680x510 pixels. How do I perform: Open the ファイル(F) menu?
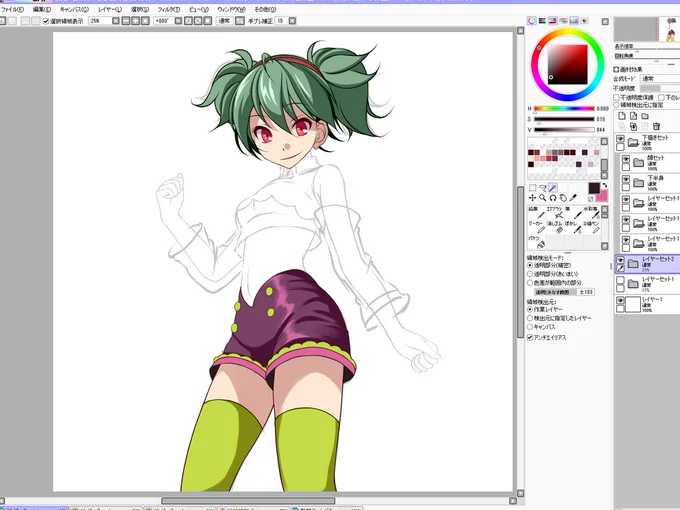(13, 9)
